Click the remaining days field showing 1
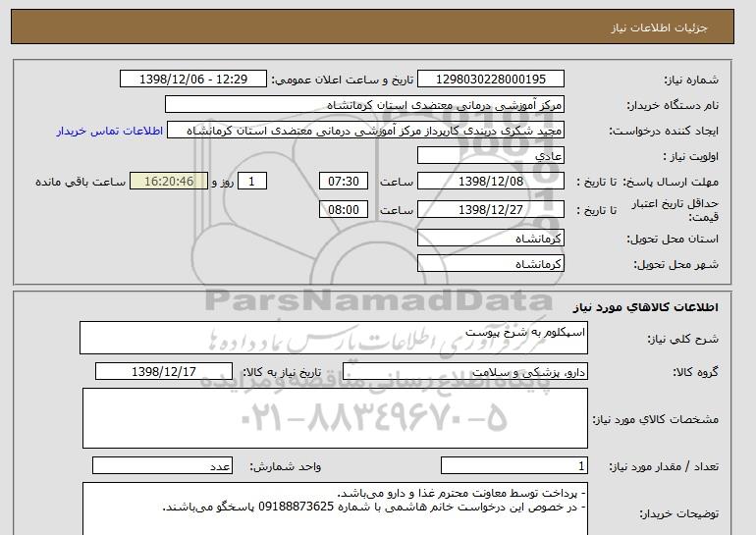 pyautogui.click(x=251, y=182)
